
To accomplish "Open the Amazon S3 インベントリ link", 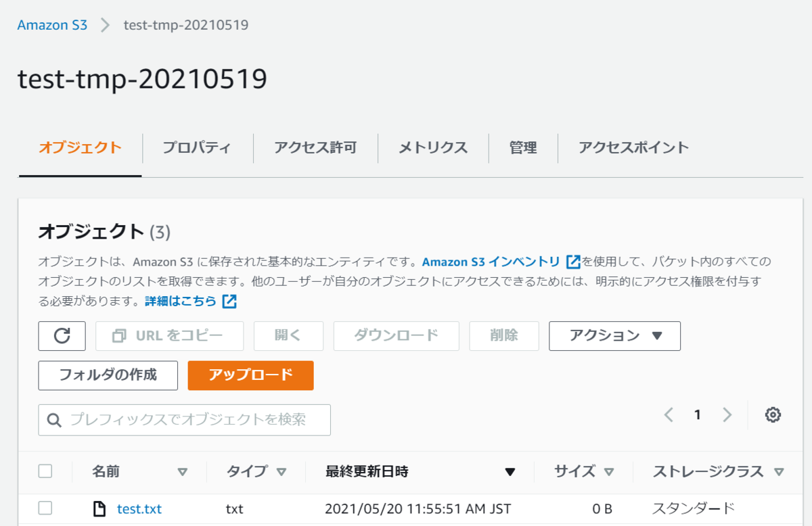I will [x=491, y=262].
